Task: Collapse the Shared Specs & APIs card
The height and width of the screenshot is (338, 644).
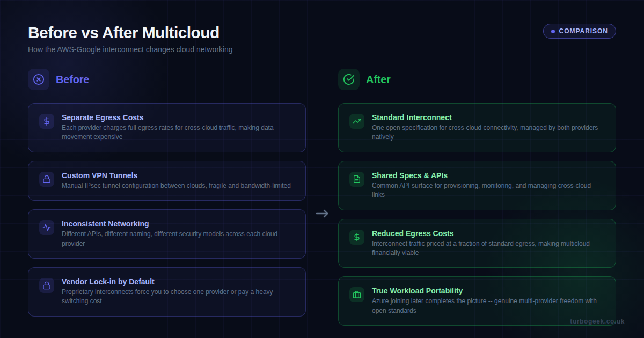Action: tap(477, 185)
